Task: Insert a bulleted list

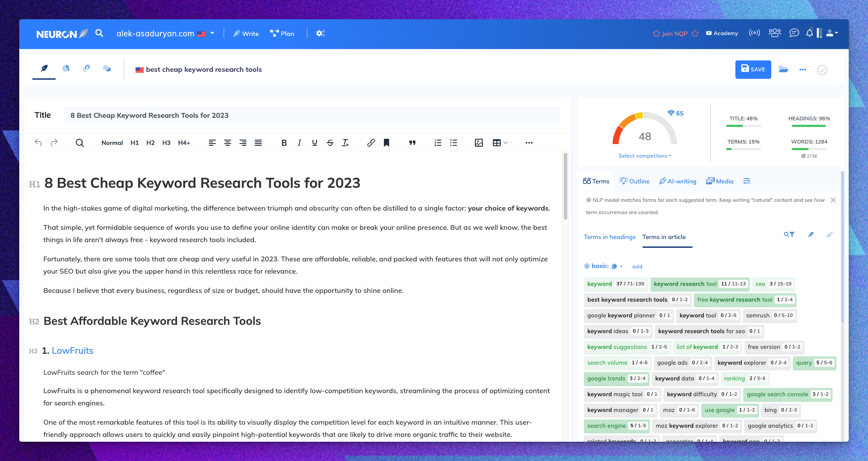Action: [453, 143]
